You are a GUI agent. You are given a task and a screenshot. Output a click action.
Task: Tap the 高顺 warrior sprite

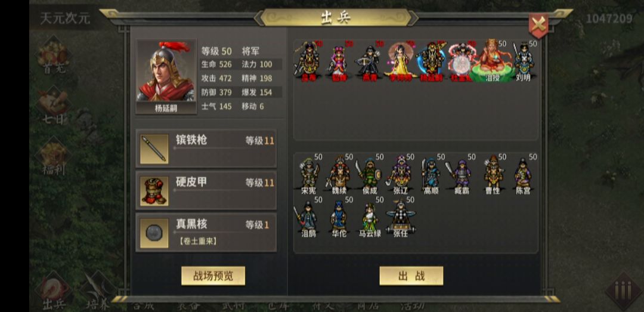point(431,174)
